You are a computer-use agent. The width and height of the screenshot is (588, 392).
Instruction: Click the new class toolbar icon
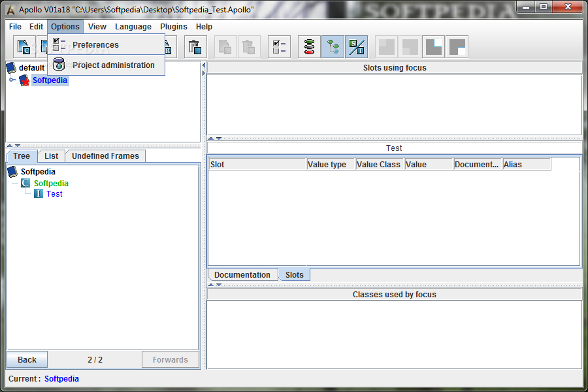pyautogui.click(x=24, y=47)
